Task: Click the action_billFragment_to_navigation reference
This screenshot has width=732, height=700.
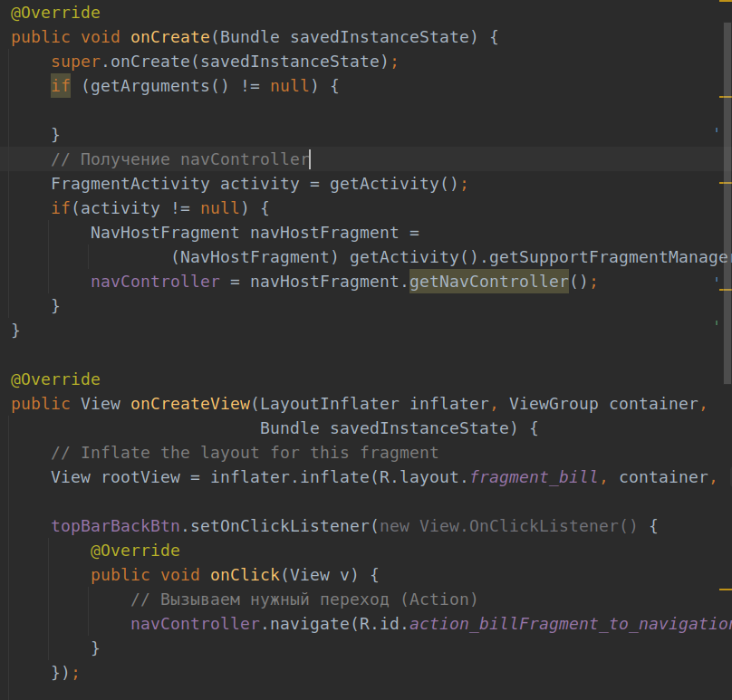Action: pos(569,624)
